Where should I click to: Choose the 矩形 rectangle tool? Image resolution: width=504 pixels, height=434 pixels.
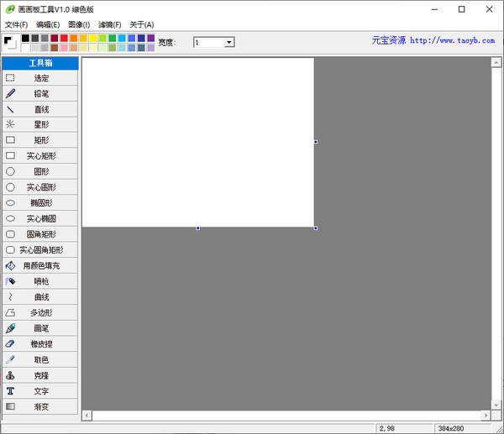point(40,140)
